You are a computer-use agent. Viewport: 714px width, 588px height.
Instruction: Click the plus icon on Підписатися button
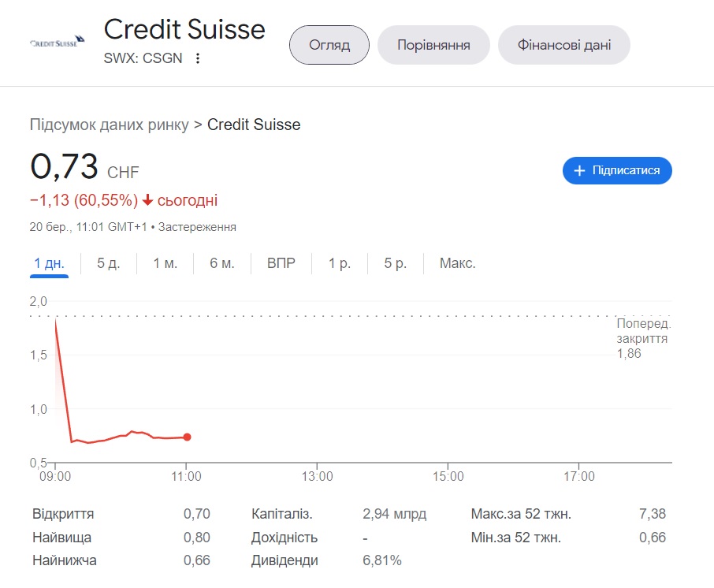pyautogui.click(x=579, y=171)
